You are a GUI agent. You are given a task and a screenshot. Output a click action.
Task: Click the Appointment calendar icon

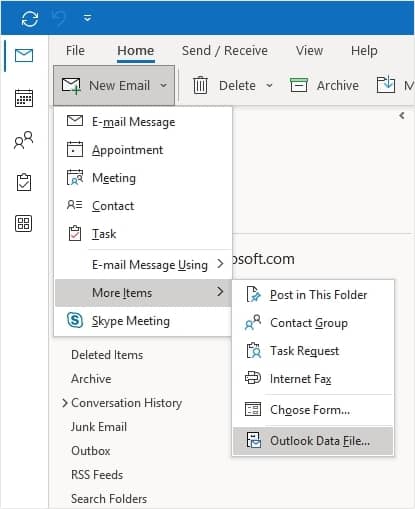(x=75, y=149)
